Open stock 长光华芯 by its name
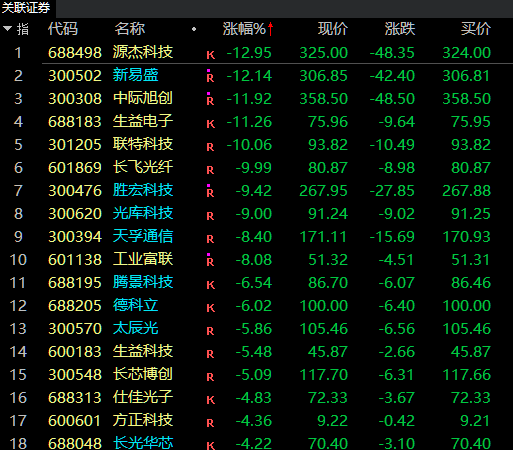This screenshot has width=513, height=450. point(143,443)
